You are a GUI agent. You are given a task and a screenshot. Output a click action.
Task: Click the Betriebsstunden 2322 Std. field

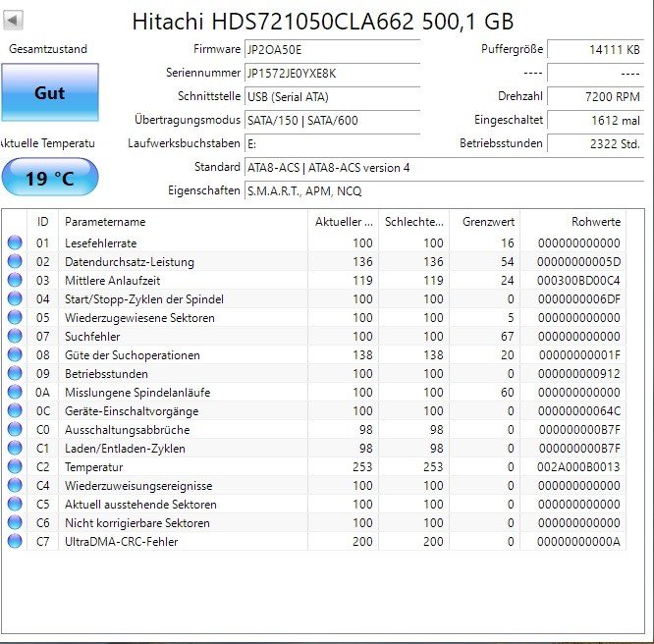pos(595,143)
